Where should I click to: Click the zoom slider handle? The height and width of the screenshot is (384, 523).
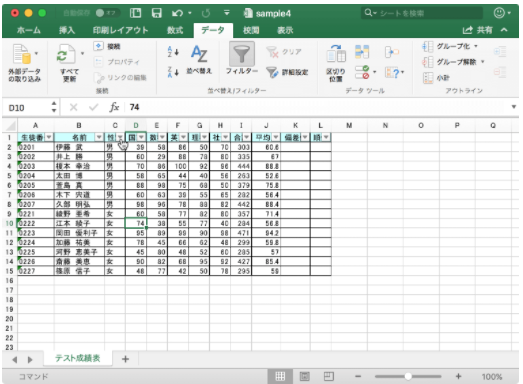pos(408,377)
